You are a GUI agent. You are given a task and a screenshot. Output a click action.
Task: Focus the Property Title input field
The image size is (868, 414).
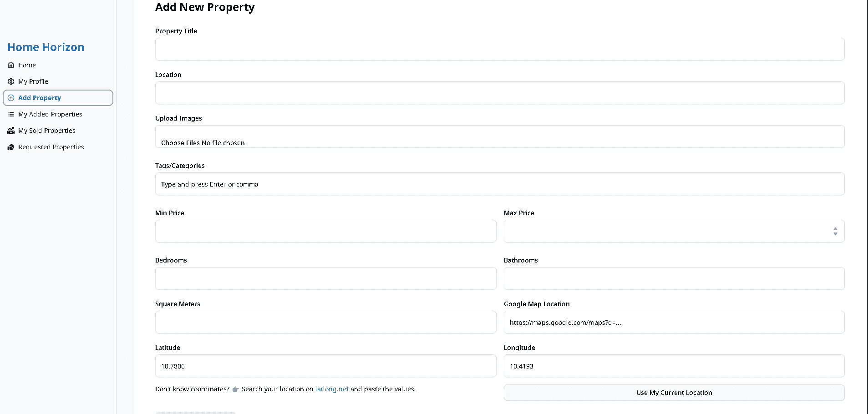coord(499,49)
